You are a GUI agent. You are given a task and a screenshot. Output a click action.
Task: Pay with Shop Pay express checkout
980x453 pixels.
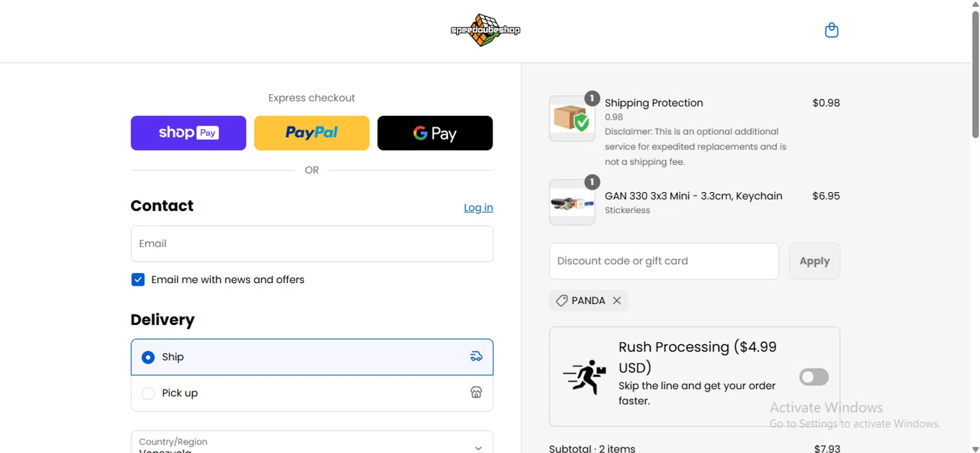tap(188, 133)
